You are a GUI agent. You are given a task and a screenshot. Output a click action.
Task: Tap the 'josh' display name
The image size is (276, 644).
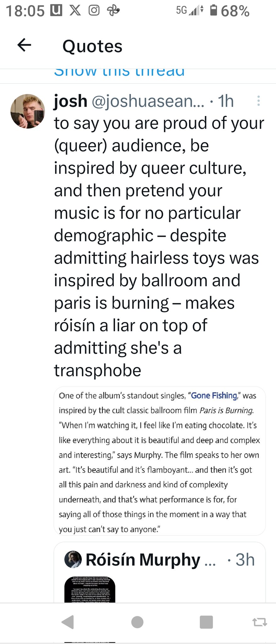pos(70,101)
